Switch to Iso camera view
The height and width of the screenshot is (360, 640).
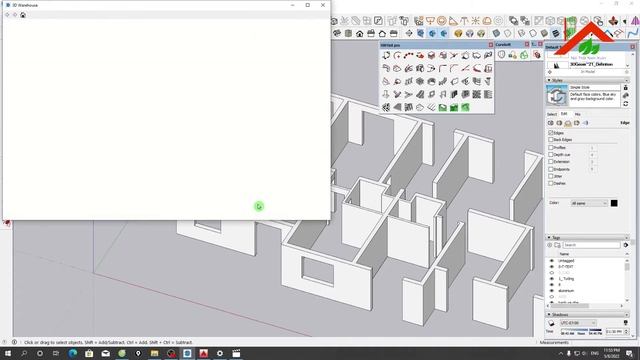[337, 33]
